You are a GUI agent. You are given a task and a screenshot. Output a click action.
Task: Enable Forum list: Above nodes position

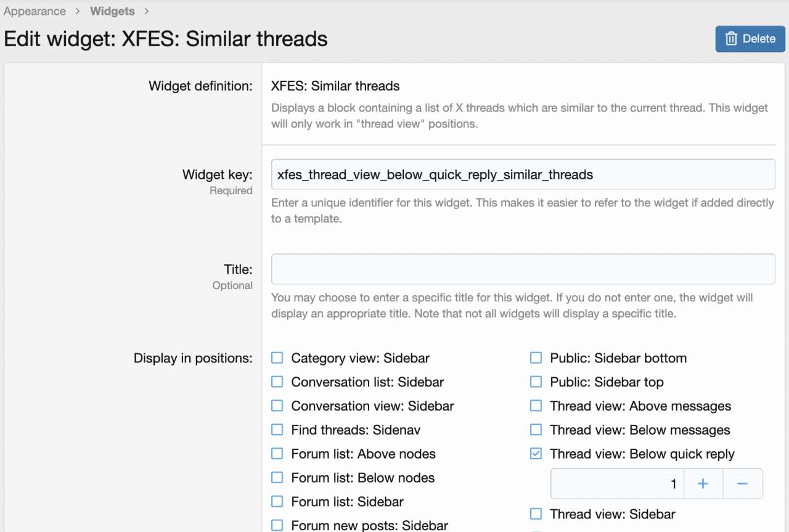[277, 454]
